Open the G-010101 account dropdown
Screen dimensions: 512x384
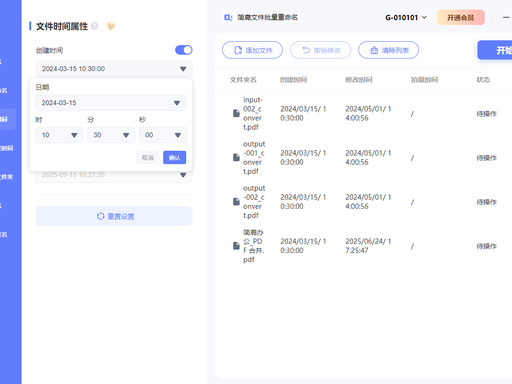click(x=406, y=17)
